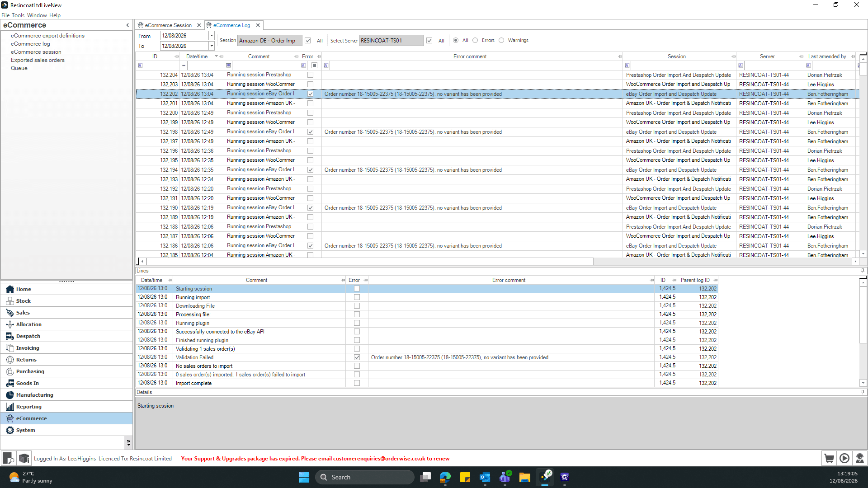
Task: Select the Warnings radio button
Action: [501, 40]
